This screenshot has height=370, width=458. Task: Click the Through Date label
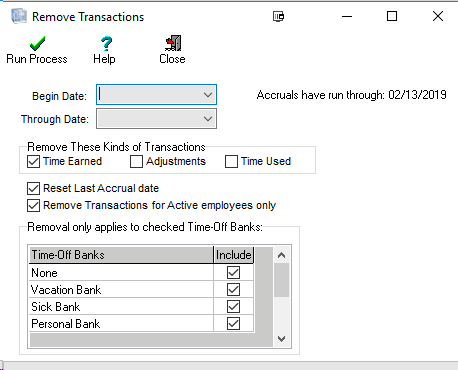tap(55, 119)
